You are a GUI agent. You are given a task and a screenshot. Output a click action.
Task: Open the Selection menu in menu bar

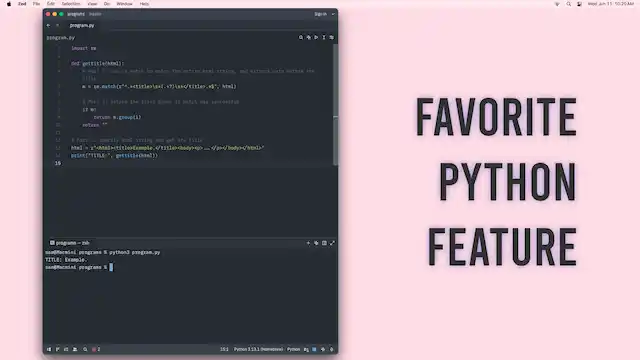[71, 4]
